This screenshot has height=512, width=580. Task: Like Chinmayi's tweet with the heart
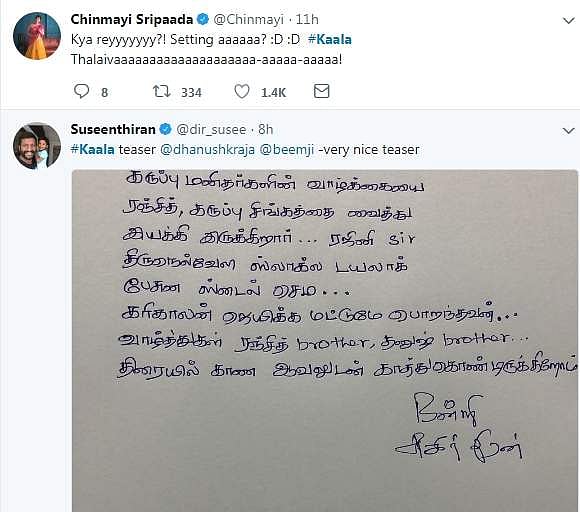coord(242,91)
